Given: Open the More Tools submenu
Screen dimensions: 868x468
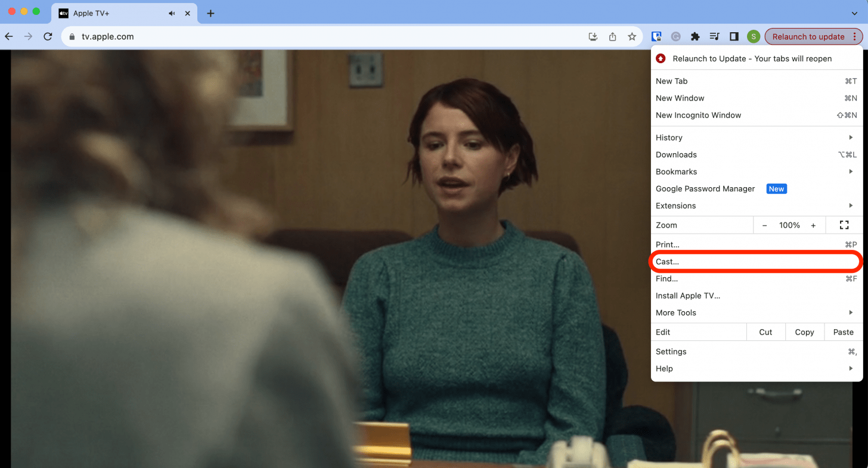Looking at the screenshot, I should [675, 312].
